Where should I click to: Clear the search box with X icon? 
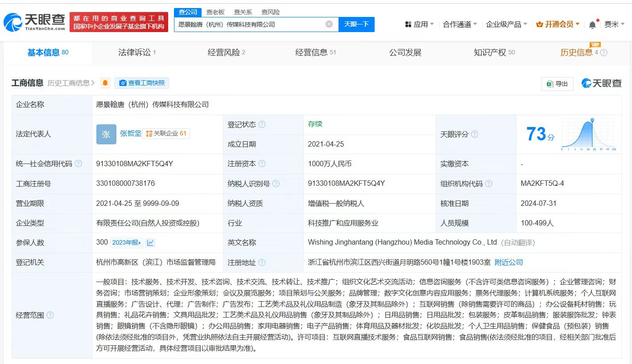pyautogui.click(x=329, y=24)
